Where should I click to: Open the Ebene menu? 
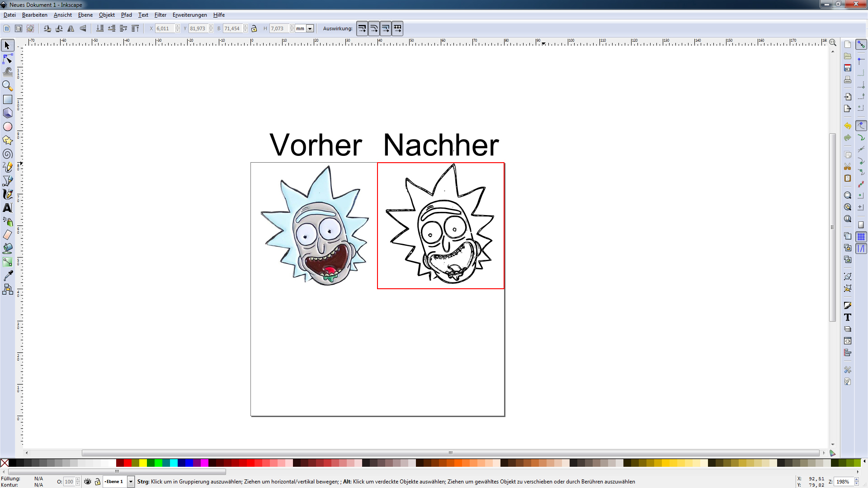tap(85, 15)
